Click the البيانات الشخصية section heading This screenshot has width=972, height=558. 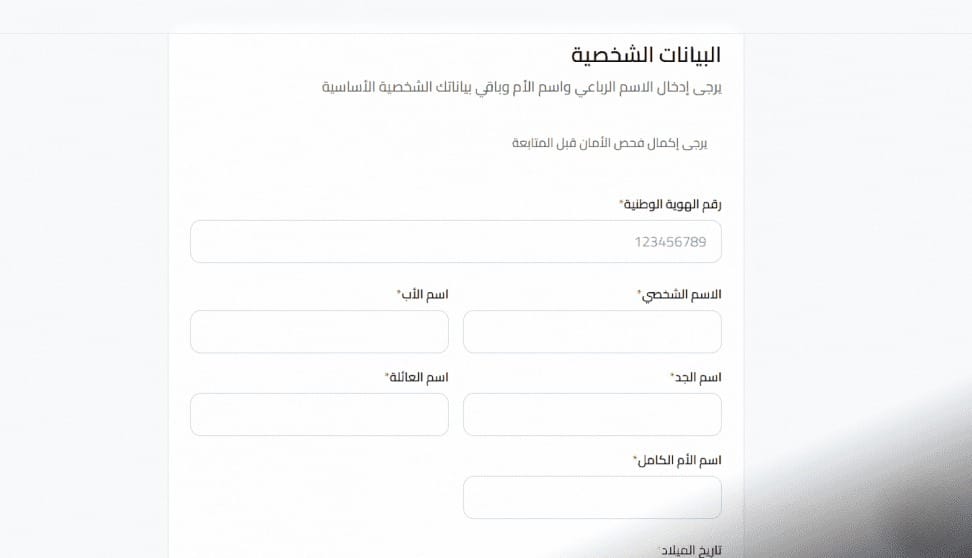(646, 55)
